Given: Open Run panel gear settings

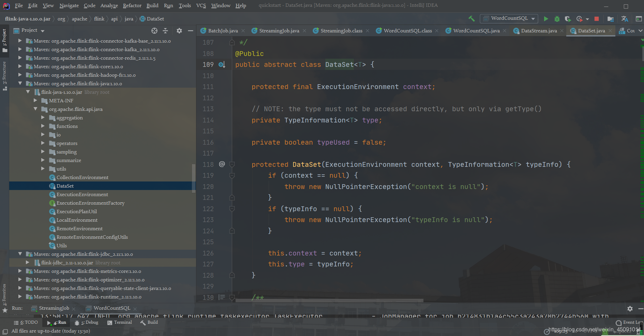Looking at the screenshot, I should (x=630, y=308).
